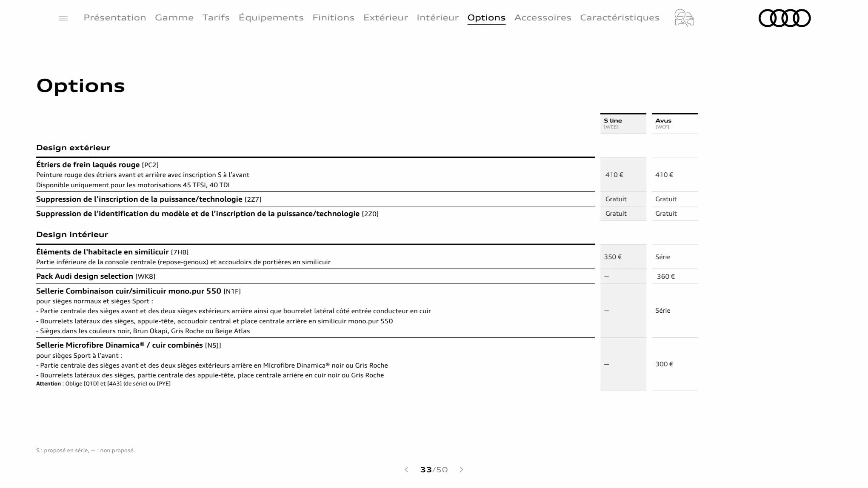Click the 45 TFSI, 40 TDI availability line

click(x=133, y=185)
